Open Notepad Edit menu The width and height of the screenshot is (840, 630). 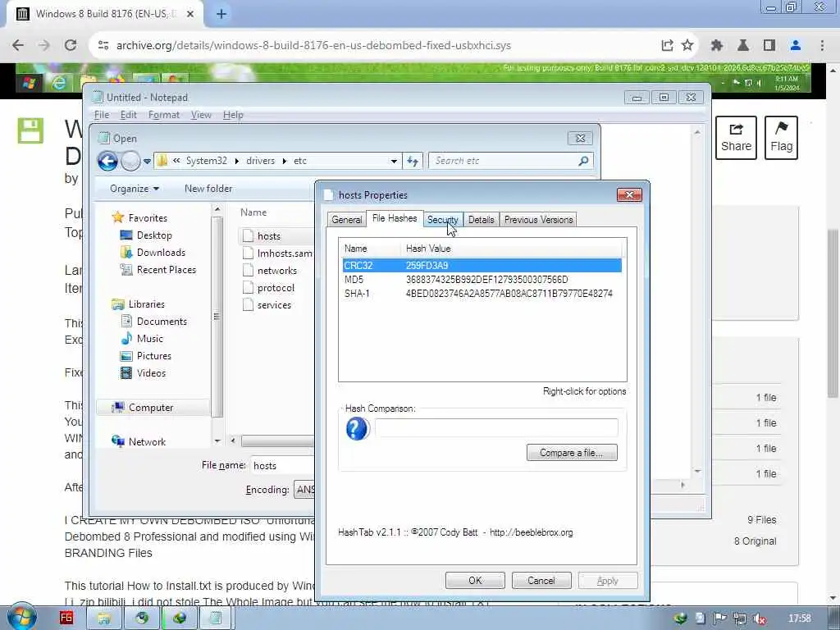click(129, 115)
